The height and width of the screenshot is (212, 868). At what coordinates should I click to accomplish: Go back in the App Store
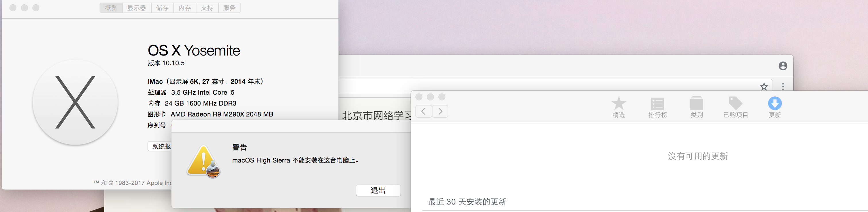click(x=424, y=111)
